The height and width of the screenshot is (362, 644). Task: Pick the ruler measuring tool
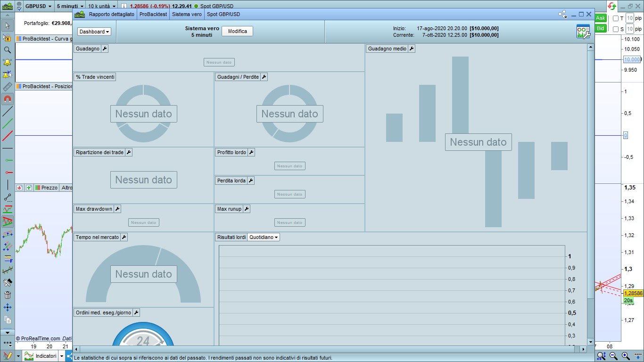click(x=8, y=87)
